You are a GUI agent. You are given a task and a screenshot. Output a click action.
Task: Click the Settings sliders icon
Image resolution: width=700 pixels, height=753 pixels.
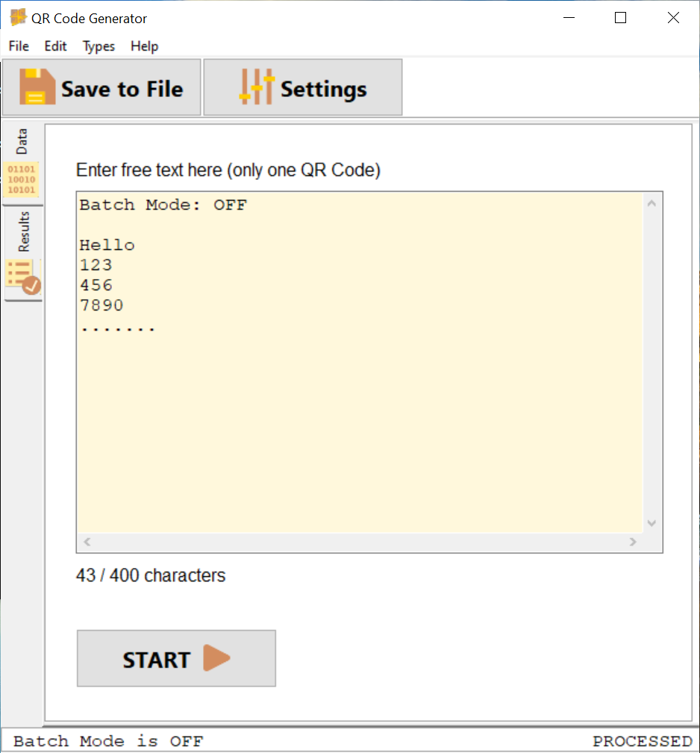point(257,87)
